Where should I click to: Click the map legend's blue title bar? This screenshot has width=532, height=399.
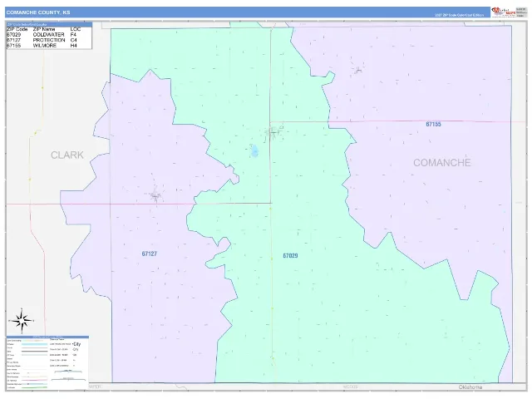coord(48,337)
